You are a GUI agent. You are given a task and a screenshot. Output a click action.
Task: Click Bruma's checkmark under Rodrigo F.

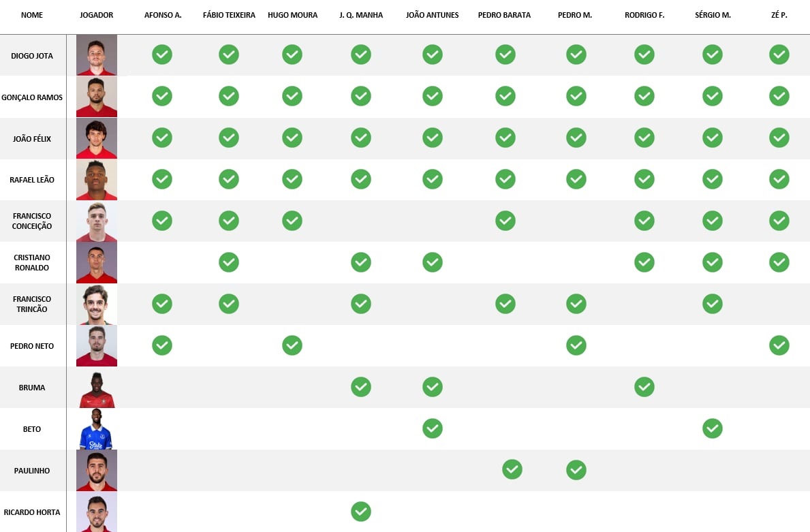pyautogui.click(x=644, y=387)
